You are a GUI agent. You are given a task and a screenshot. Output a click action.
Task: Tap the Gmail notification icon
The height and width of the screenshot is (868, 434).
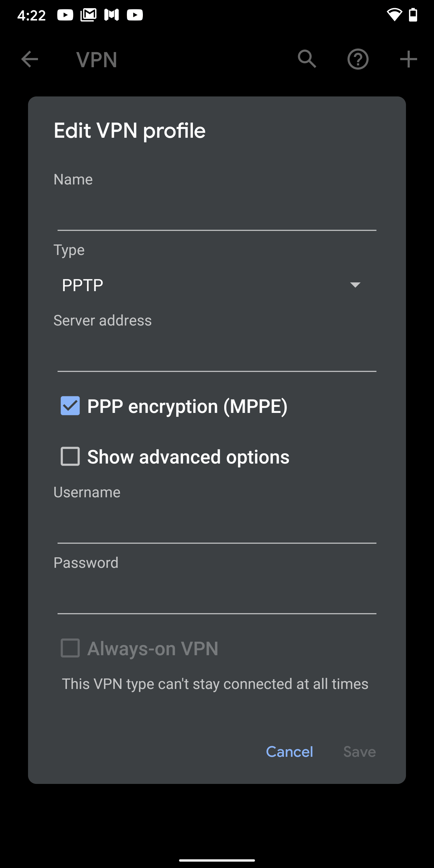(x=88, y=14)
